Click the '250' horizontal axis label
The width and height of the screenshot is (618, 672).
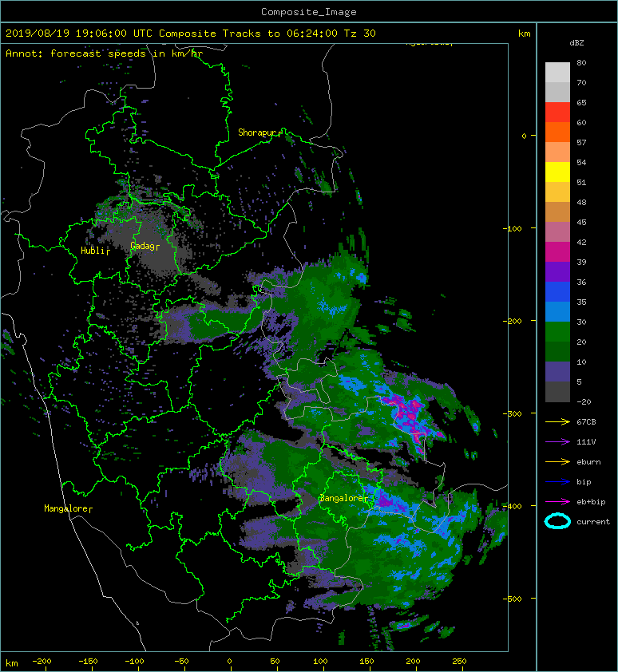459,662
